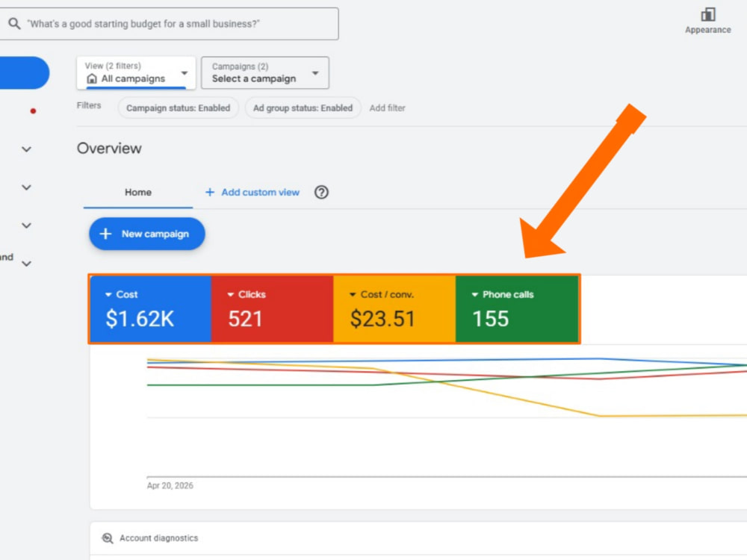Expand the bottom sidebar chevron section
The height and width of the screenshot is (560, 747).
coord(27,264)
